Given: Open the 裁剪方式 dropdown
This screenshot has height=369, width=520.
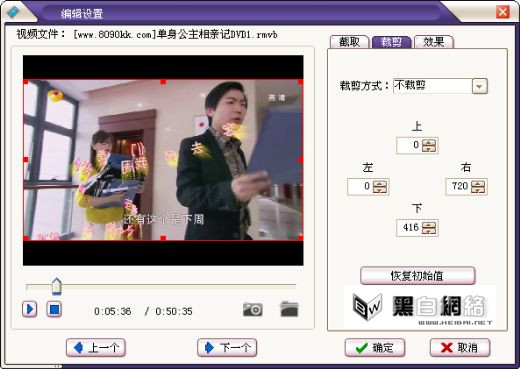Looking at the screenshot, I should tap(480, 86).
